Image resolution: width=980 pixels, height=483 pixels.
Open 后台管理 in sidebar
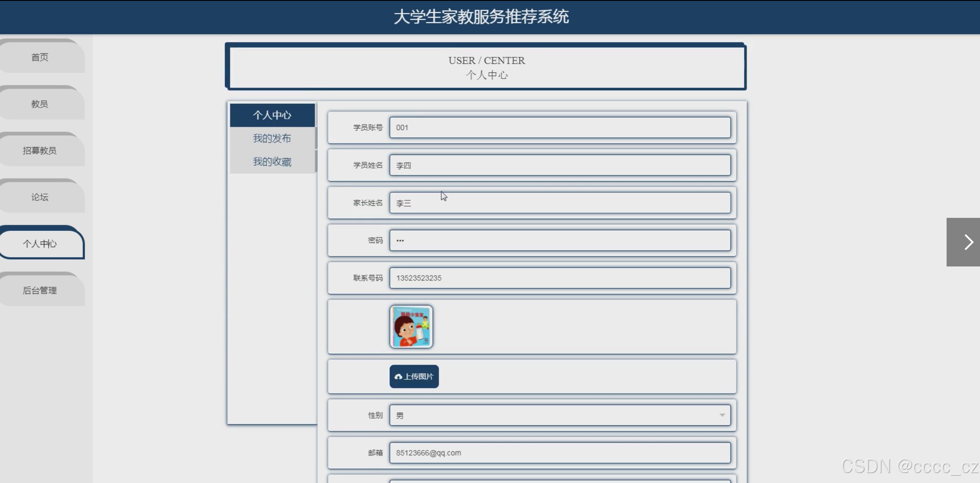click(x=40, y=291)
